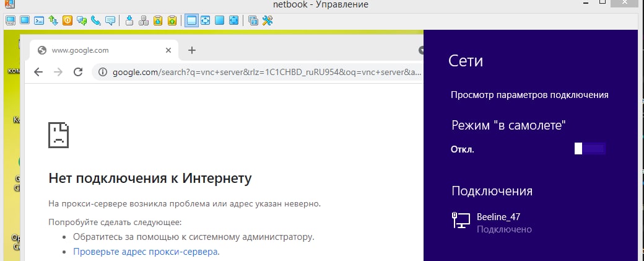Open a new Chrome tab

coord(192,50)
